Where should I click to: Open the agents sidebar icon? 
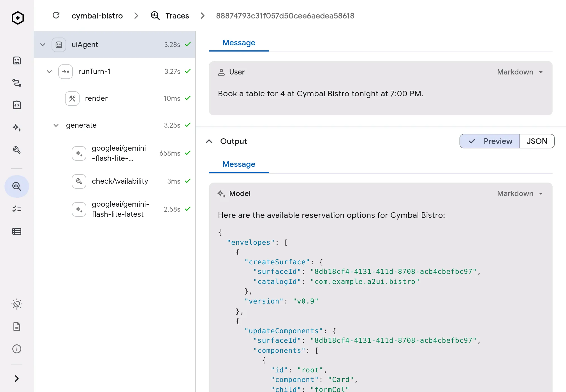[17, 60]
